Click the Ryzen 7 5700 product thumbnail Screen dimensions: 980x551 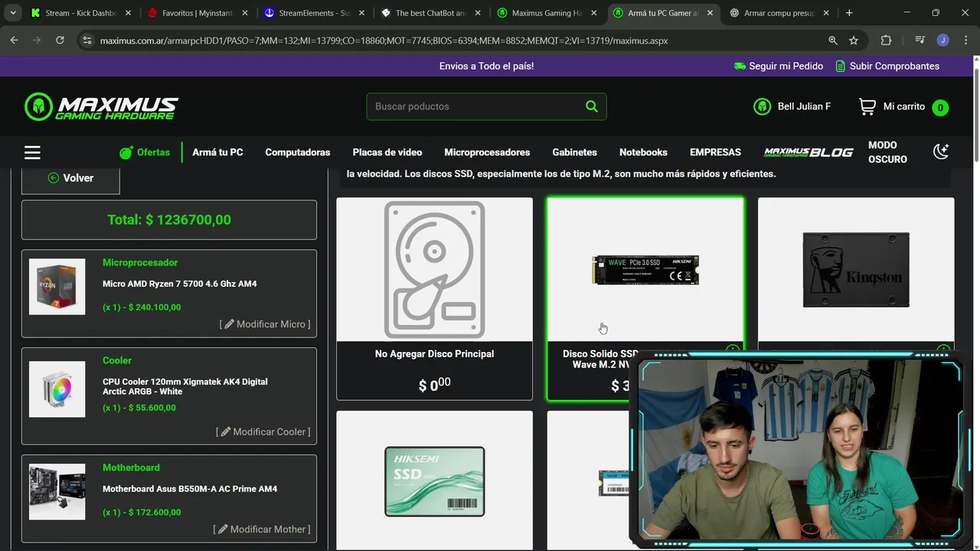tap(57, 287)
